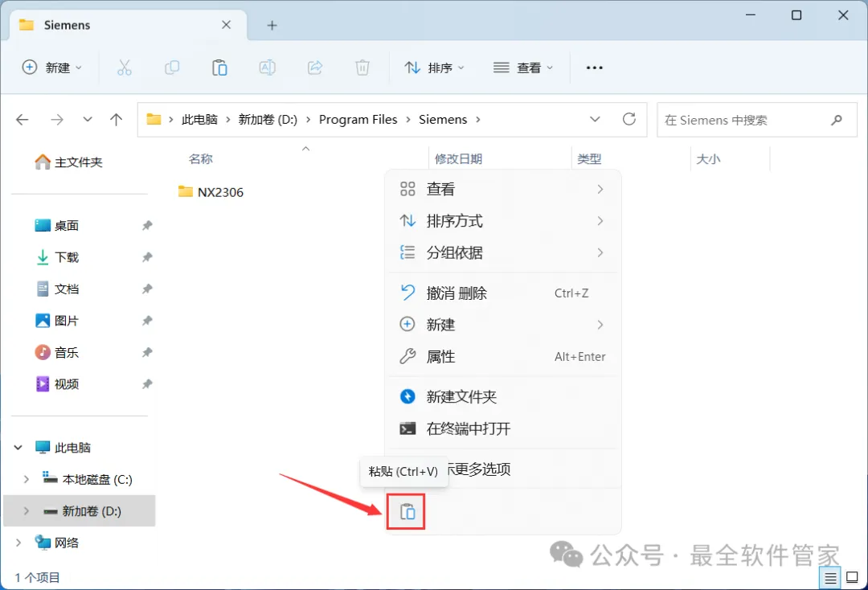The image size is (868, 590).
Task: Unpin 文档 using its pin icon
Action: pyautogui.click(x=147, y=289)
